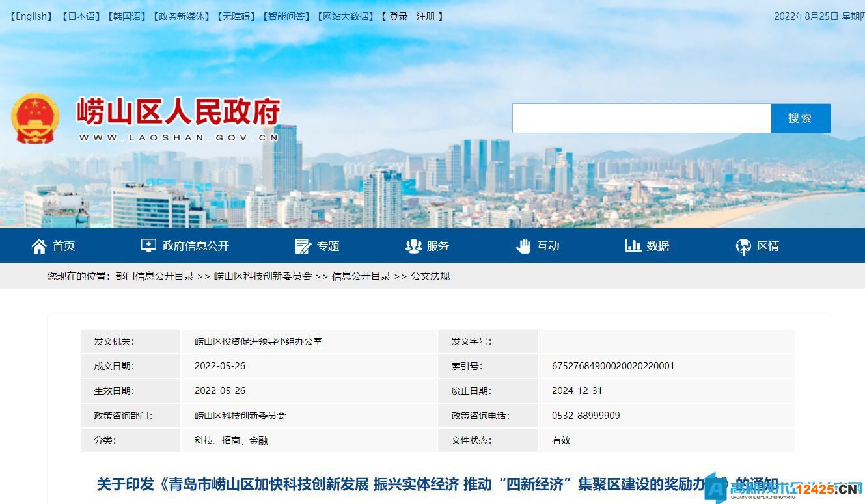The width and height of the screenshot is (865, 504).
Task: Open the 智能问答 smart Q&A link
Action: coord(286,16)
